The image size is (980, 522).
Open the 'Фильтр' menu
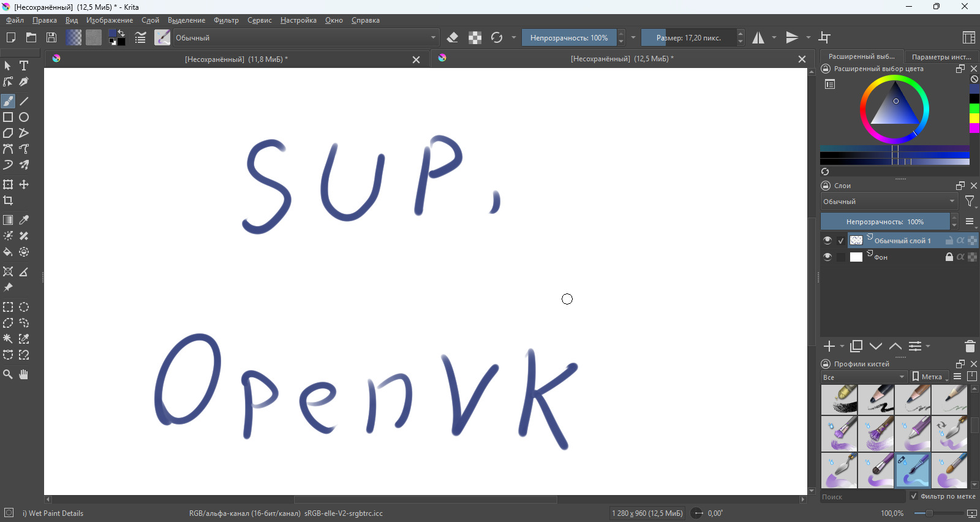[226, 20]
